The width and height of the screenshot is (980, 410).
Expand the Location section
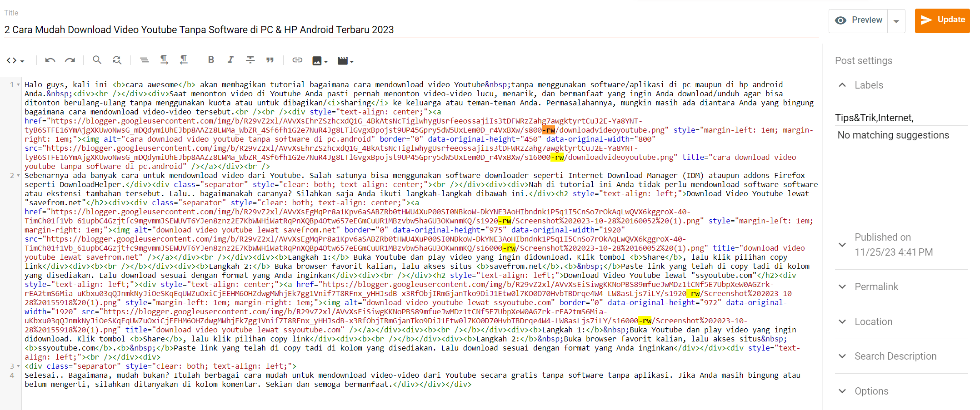[842, 321]
